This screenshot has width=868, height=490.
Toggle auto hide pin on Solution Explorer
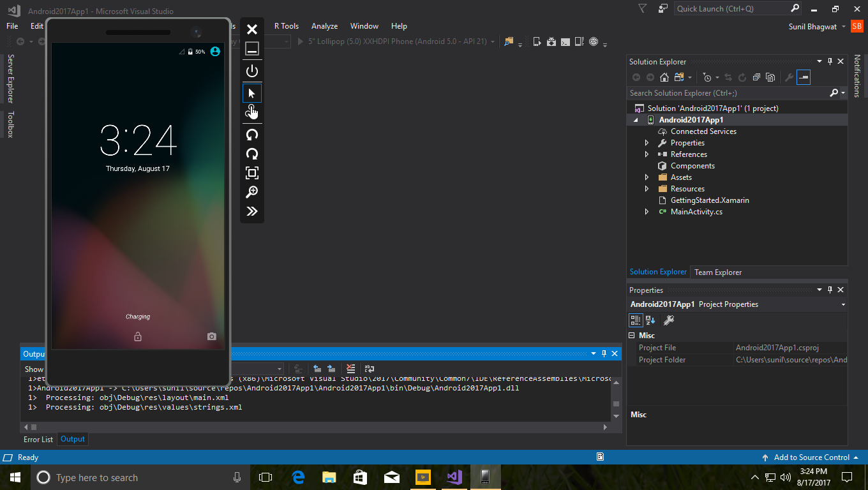pyautogui.click(x=830, y=62)
